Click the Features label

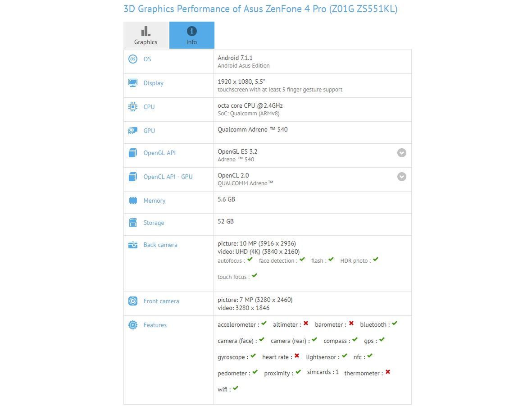pos(155,325)
